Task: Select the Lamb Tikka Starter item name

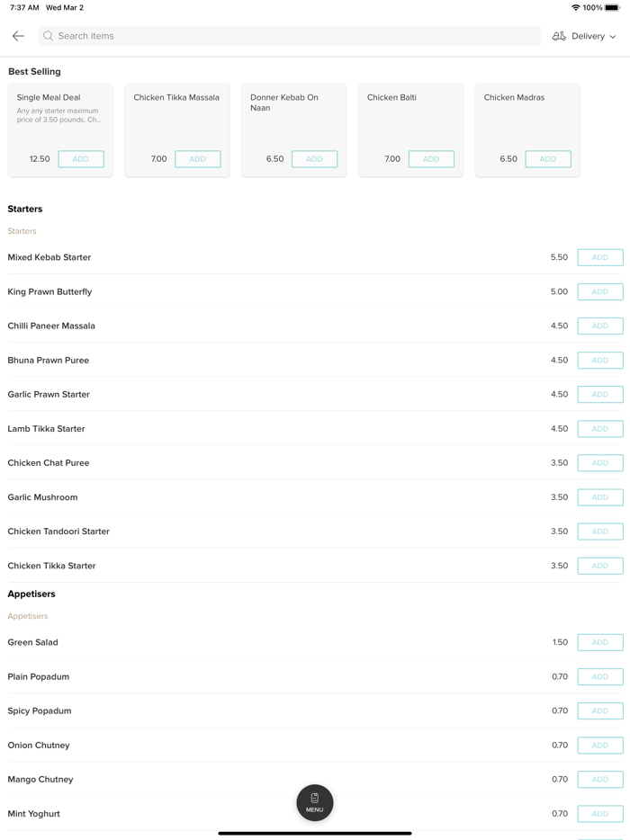Action: pyautogui.click(x=46, y=429)
